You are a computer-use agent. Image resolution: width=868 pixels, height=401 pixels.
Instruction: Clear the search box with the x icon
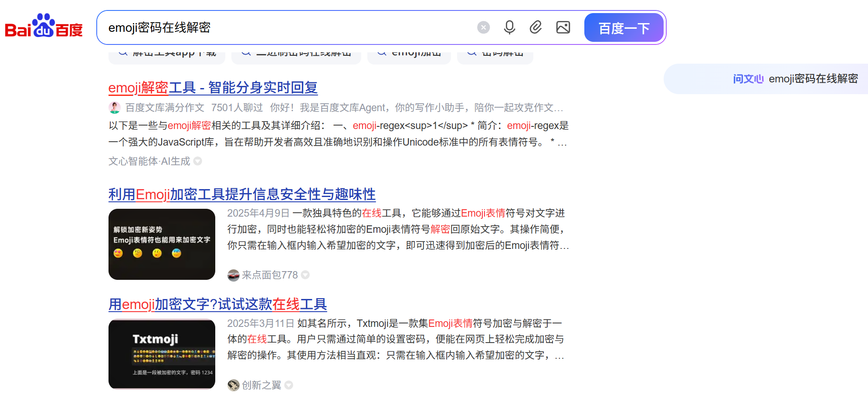[483, 27]
